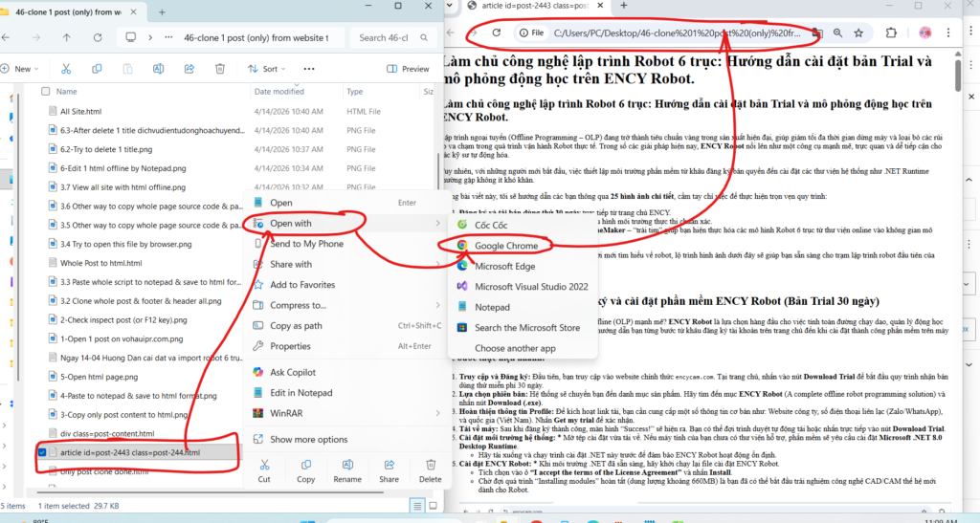Toggle the select-all checkbox beside Name header
The width and height of the screenshot is (980, 523).
coord(45,92)
